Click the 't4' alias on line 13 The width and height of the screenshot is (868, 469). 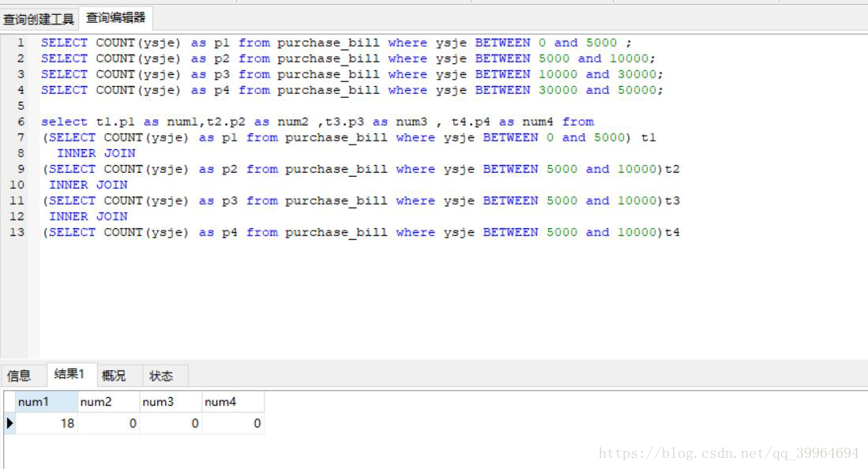[672, 233]
